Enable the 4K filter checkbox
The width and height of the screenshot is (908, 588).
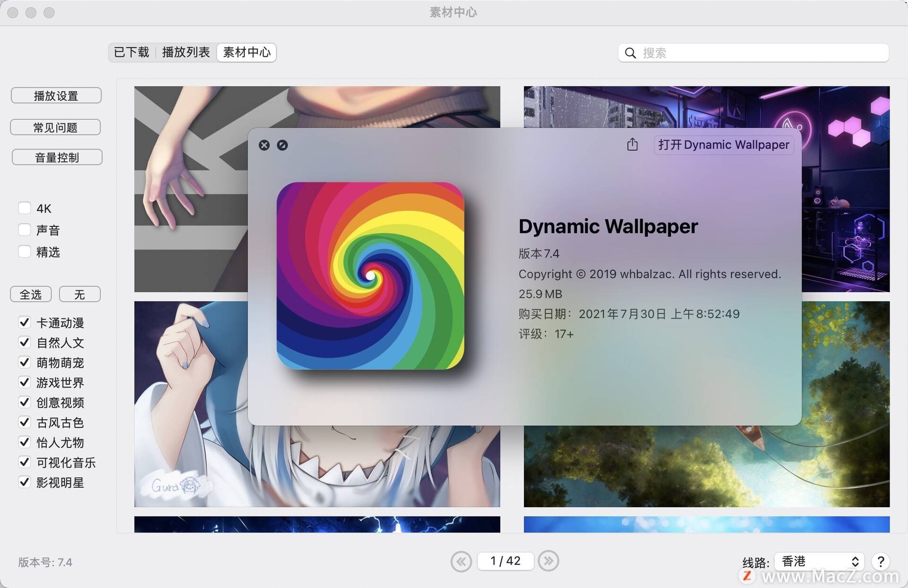[25, 208]
